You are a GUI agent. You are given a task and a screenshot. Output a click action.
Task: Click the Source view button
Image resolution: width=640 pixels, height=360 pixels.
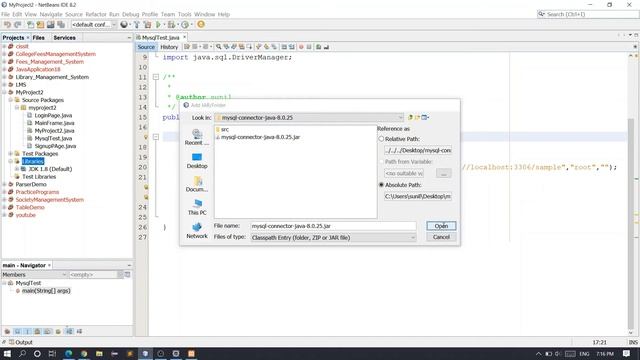coord(146,47)
